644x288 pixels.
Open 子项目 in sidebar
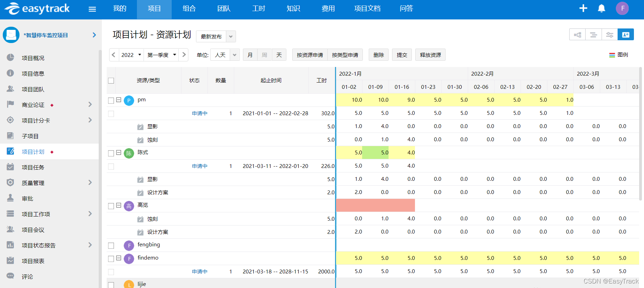pos(30,136)
